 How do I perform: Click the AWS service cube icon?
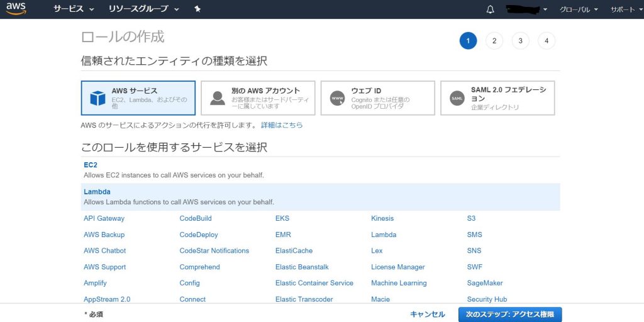click(x=97, y=98)
